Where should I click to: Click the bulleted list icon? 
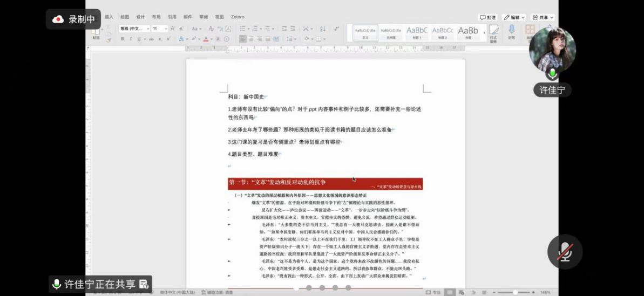click(242, 29)
